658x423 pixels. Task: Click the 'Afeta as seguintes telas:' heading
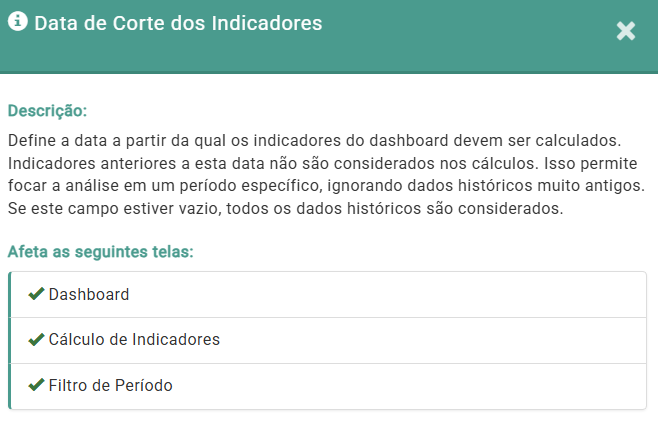[100, 251]
